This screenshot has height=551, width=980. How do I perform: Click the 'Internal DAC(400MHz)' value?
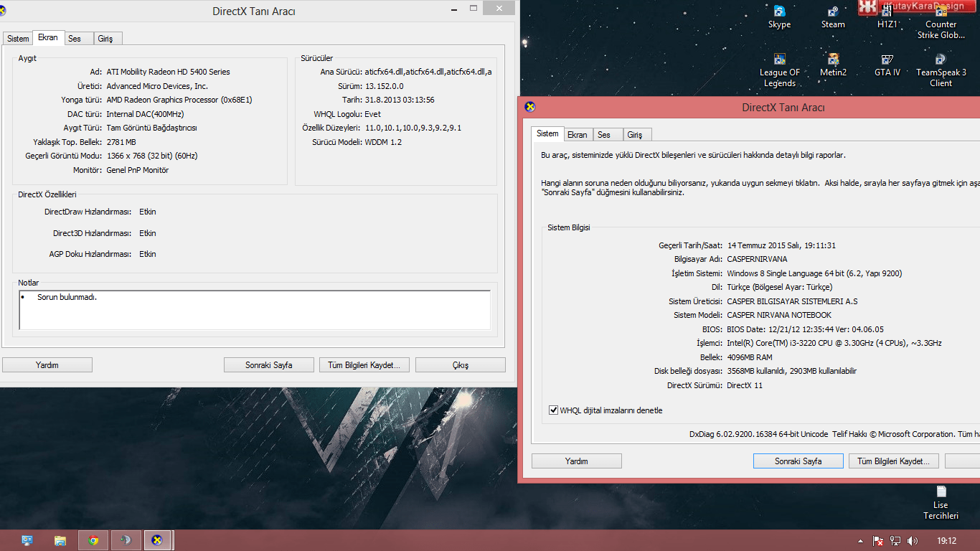pyautogui.click(x=145, y=114)
